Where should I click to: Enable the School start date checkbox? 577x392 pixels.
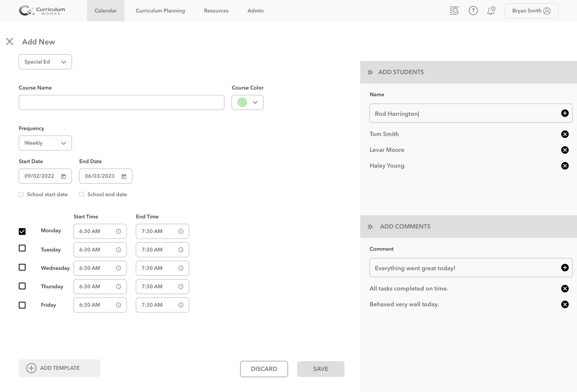point(21,195)
